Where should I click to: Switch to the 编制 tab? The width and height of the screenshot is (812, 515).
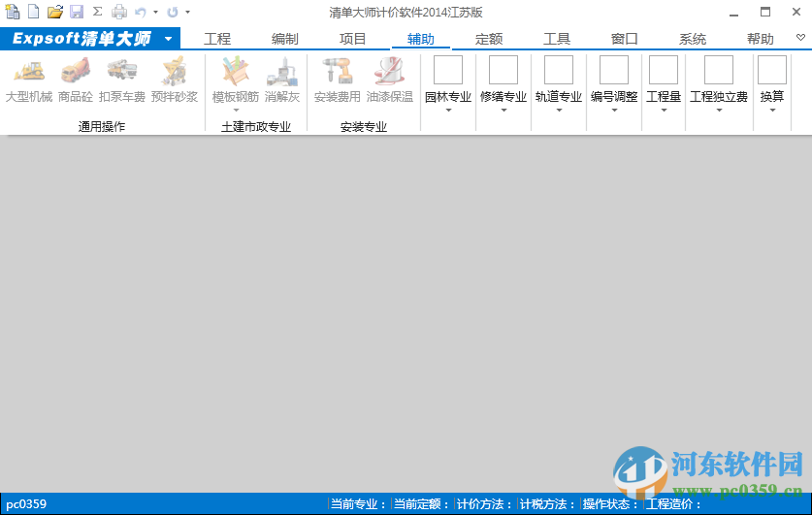285,39
